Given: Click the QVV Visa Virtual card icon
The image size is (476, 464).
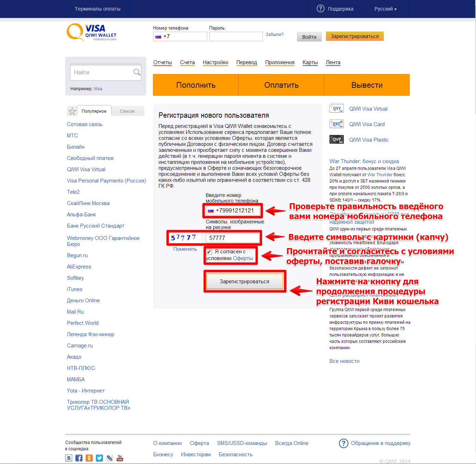Looking at the screenshot, I should [336, 109].
